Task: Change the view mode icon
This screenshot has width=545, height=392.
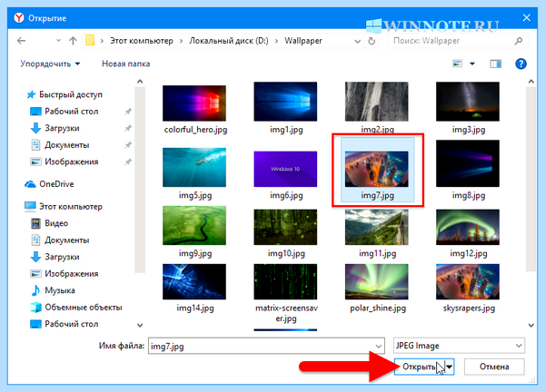Action: pos(457,64)
